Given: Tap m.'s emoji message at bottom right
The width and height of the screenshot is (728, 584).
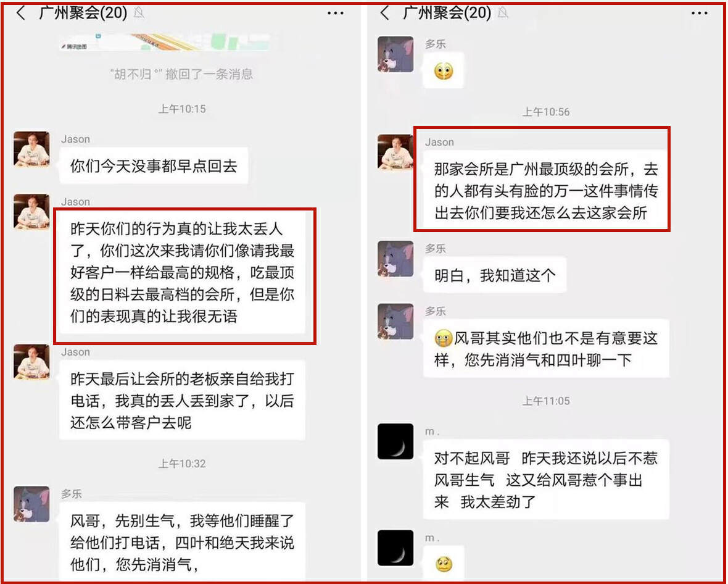Looking at the screenshot, I should [444, 564].
